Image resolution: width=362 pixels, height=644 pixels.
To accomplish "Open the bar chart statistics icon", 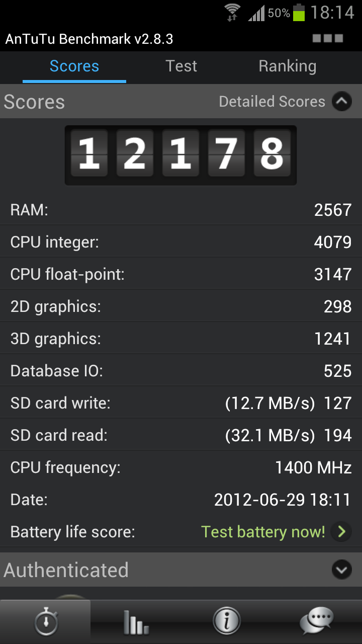I will [x=136, y=622].
